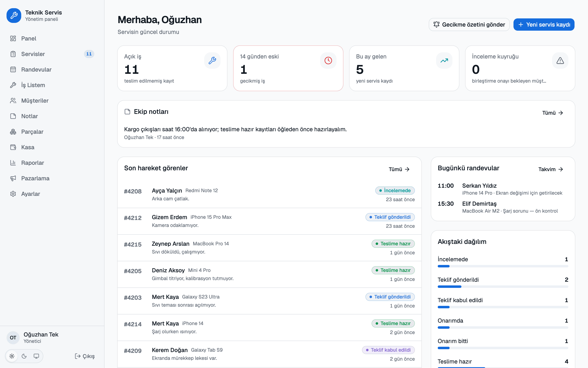Click the trending arrow icon on Bu ay gelen

(x=444, y=60)
